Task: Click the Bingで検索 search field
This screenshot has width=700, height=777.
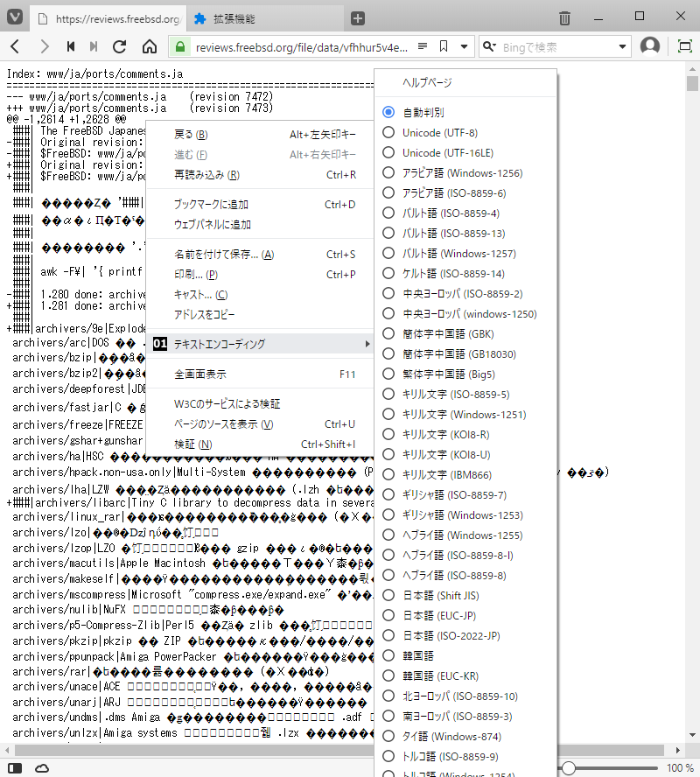Action: click(556, 47)
